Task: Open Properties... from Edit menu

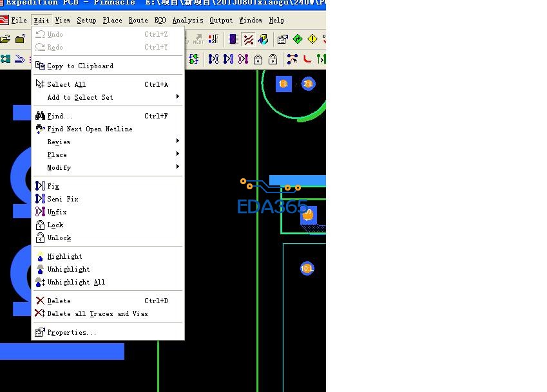Action: (x=108, y=332)
